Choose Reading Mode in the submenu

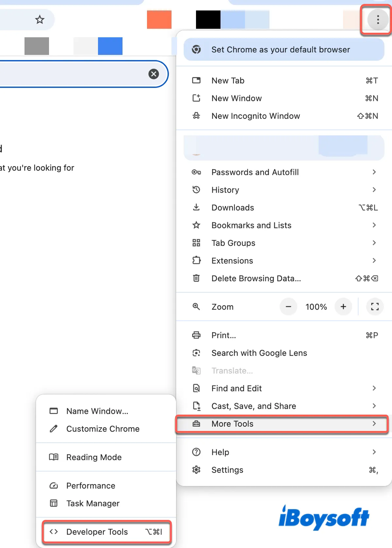pyautogui.click(x=106, y=457)
